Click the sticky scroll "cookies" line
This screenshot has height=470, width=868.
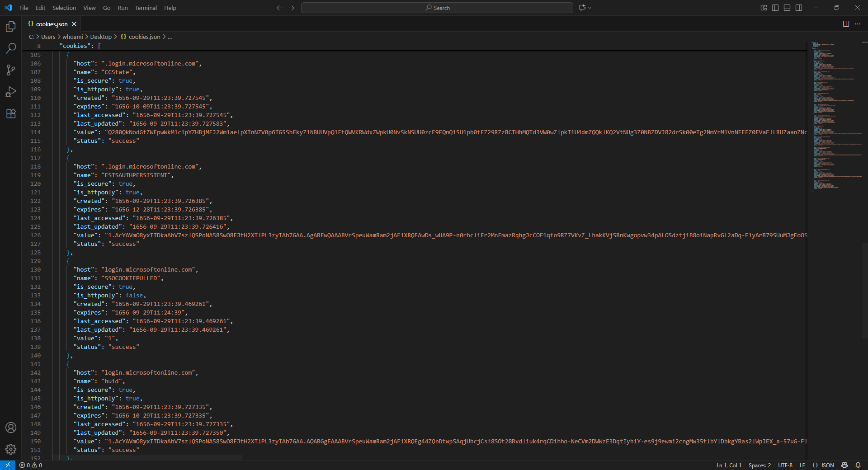tap(414, 46)
